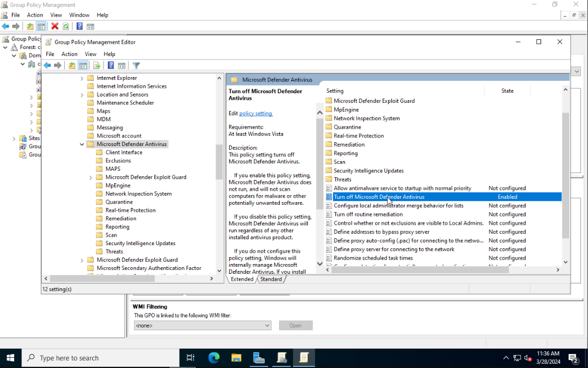Collapse the Forest node in Group Policy Management

[5, 47]
